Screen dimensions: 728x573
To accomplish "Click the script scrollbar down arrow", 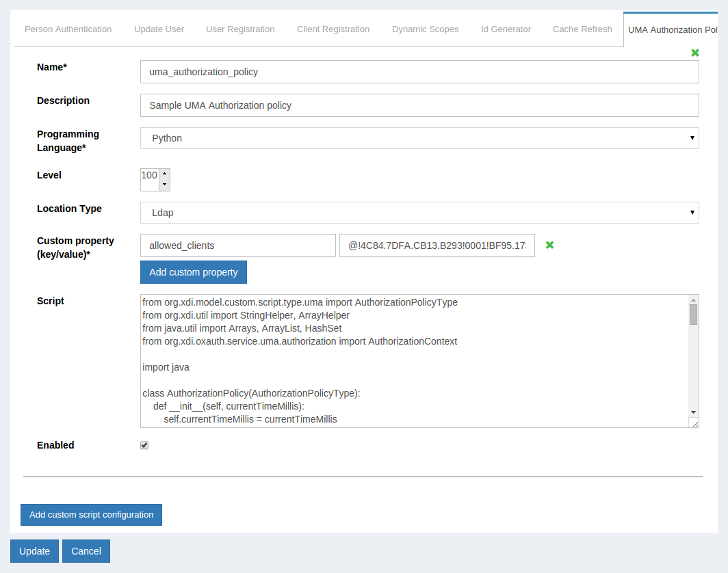I will point(693,413).
